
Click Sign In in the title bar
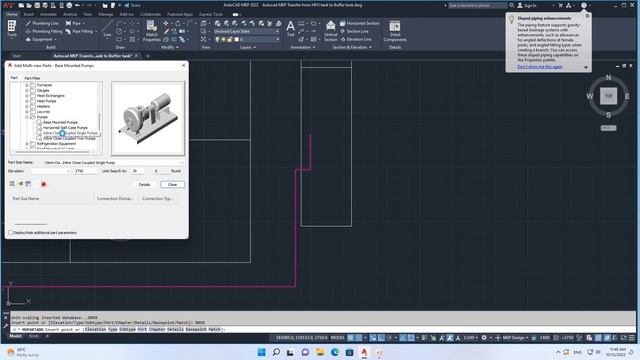tap(527, 5)
